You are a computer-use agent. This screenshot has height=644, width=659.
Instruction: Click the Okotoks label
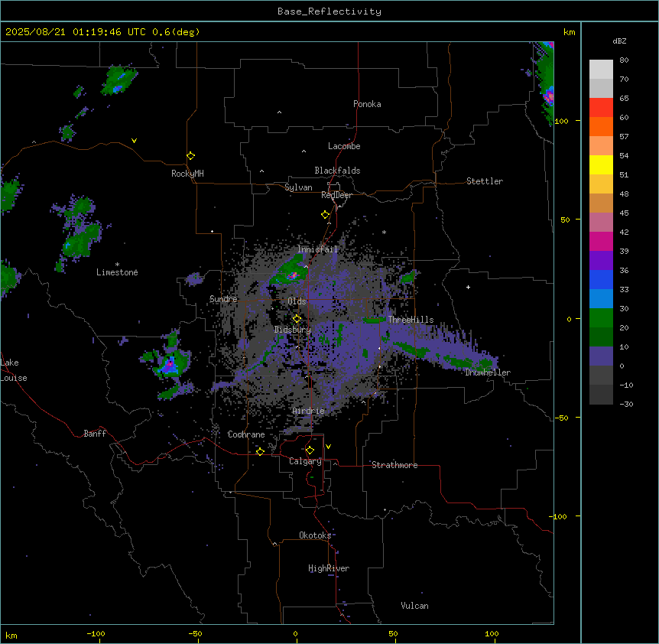(x=315, y=535)
